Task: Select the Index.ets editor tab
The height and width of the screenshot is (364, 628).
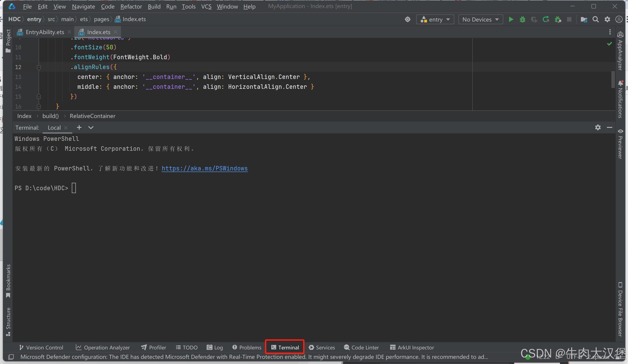Action: click(98, 32)
